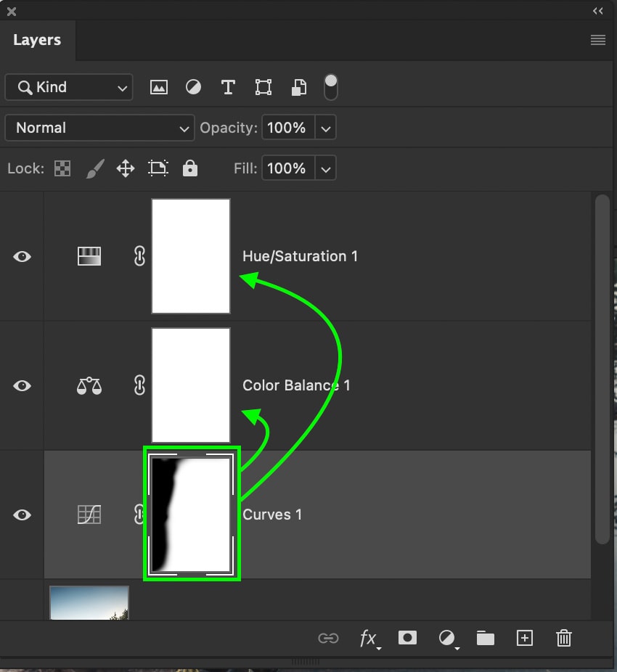Lock transparent pixels
The width and height of the screenshot is (617, 672).
click(x=62, y=168)
